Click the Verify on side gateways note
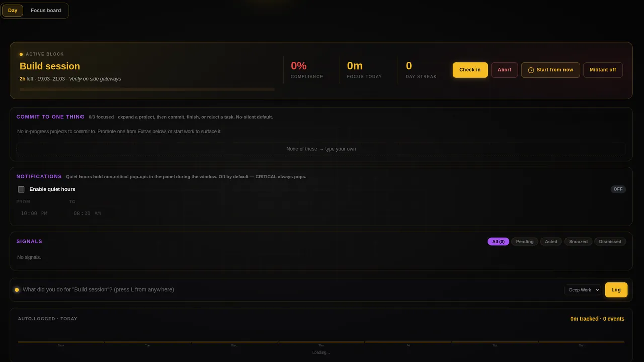Image resolution: width=644 pixels, height=362 pixels. pyautogui.click(x=95, y=79)
